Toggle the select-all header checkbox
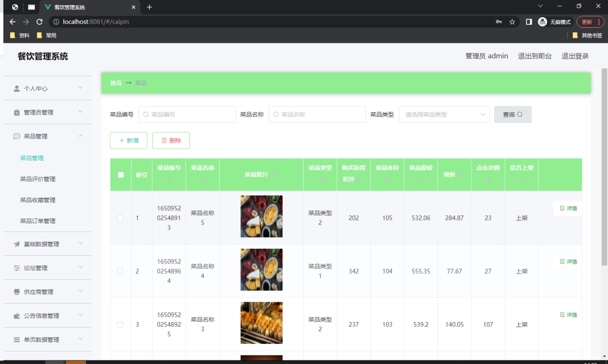This screenshot has height=364, width=608. 120,175
